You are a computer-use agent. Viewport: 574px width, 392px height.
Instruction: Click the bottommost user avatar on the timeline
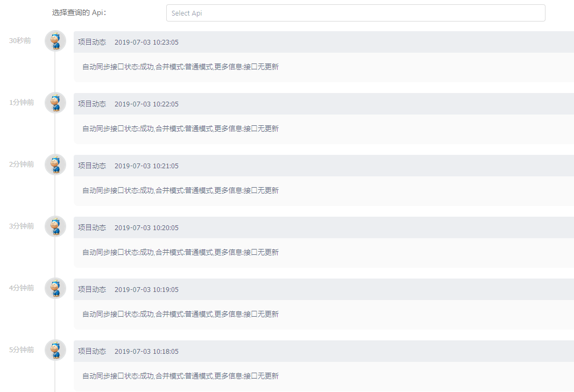[x=55, y=350]
